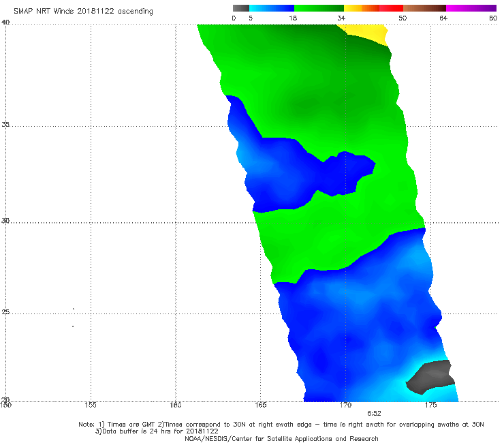Click the swath time label '6:52'
The image size is (504, 443).
click(374, 414)
